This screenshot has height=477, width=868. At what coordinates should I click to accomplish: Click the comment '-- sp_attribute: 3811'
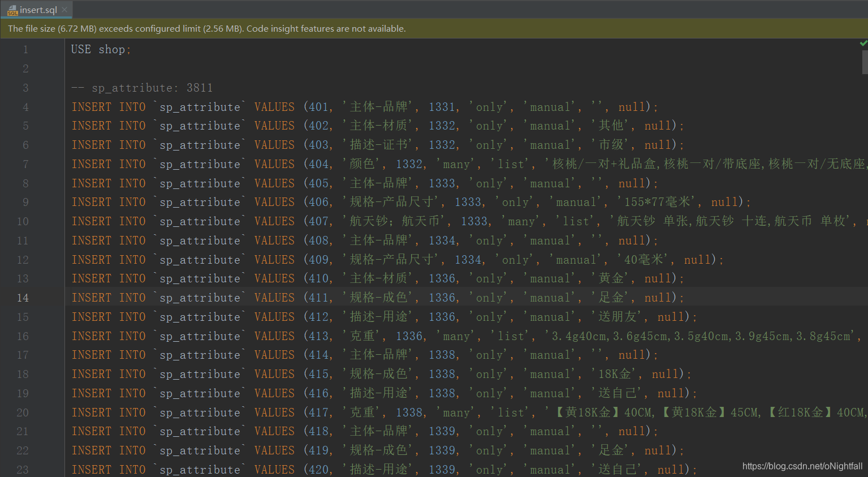click(x=142, y=88)
